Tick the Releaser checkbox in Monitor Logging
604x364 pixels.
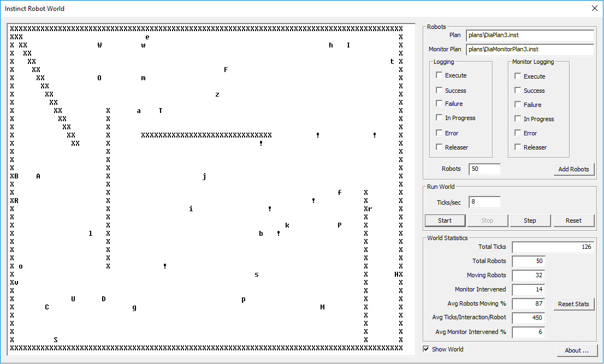[x=518, y=147]
